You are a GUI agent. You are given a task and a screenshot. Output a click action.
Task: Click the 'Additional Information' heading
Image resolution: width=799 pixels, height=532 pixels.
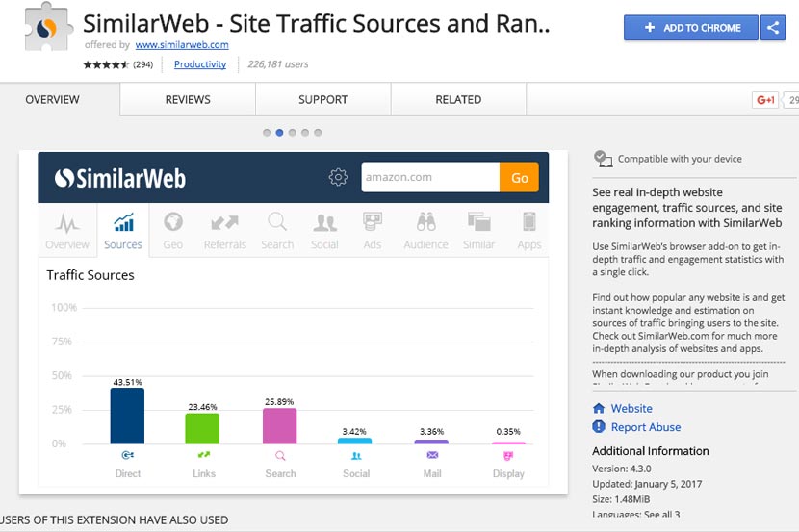click(650, 451)
